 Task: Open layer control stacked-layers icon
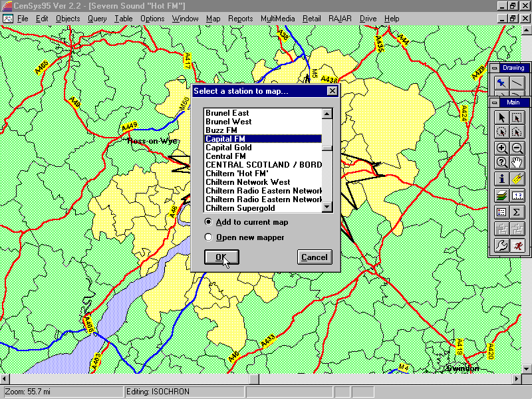(x=502, y=196)
